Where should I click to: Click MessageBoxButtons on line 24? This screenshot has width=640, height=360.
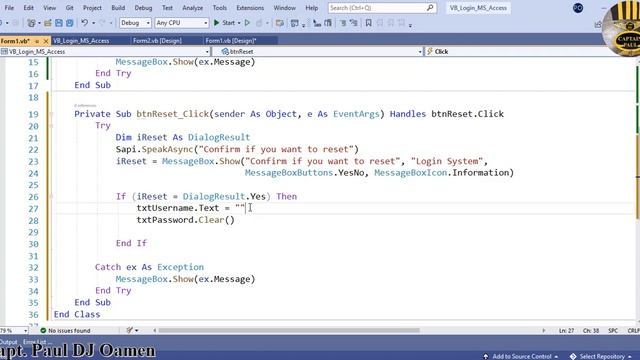click(289, 173)
